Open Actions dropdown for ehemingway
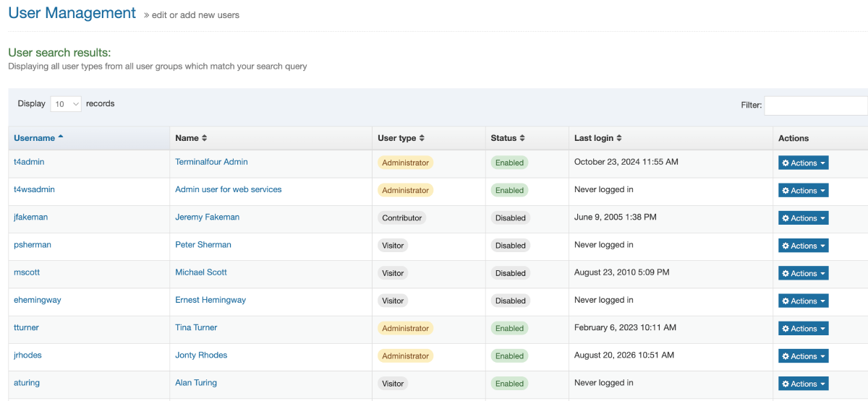Viewport: 868px width, 401px height. (x=803, y=301)
